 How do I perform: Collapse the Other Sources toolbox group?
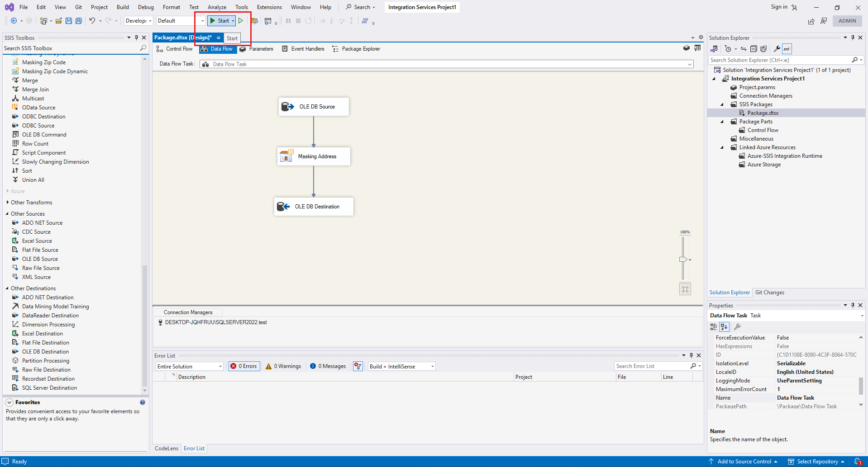click(x=8, y=214)
